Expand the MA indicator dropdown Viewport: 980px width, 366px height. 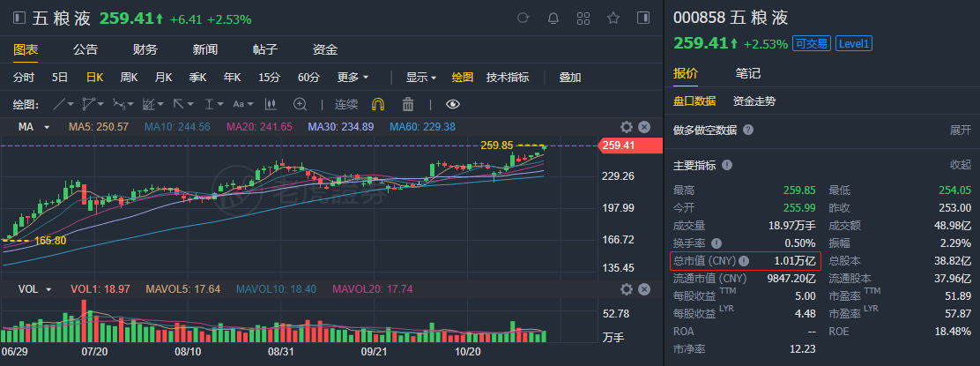coord(47,127)
